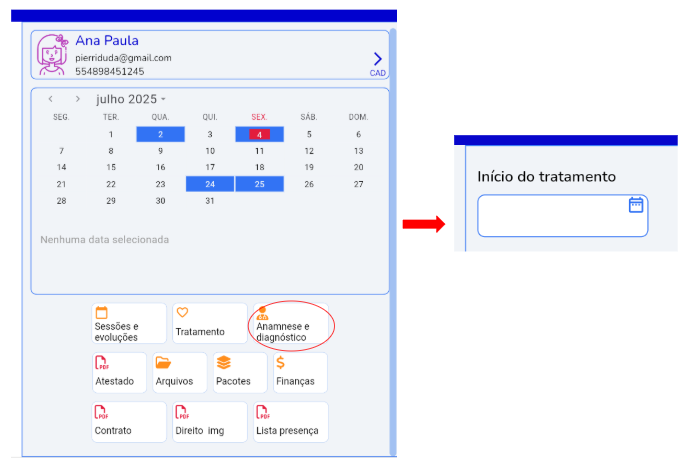Select July 2 on the calendar
Screen dimensions: 687x463
(160, 134)
